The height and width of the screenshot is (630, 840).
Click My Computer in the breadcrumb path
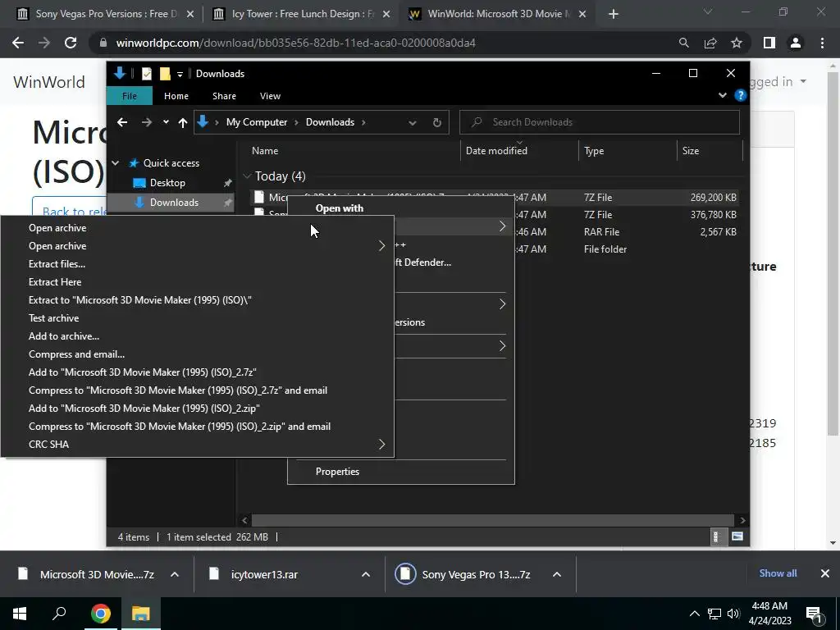coord(257,122)
